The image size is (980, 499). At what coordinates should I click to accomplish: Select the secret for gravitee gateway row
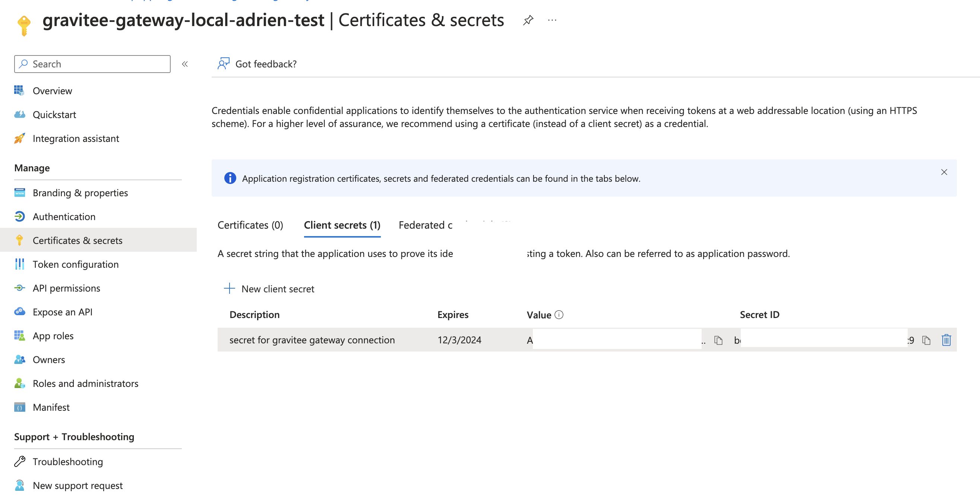pos(312,340)
